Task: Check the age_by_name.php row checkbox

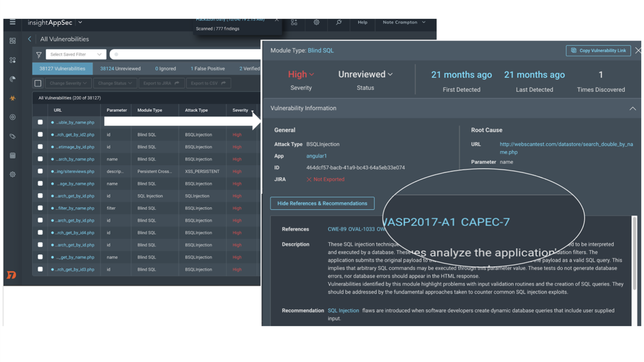Action: coord(40,184)
